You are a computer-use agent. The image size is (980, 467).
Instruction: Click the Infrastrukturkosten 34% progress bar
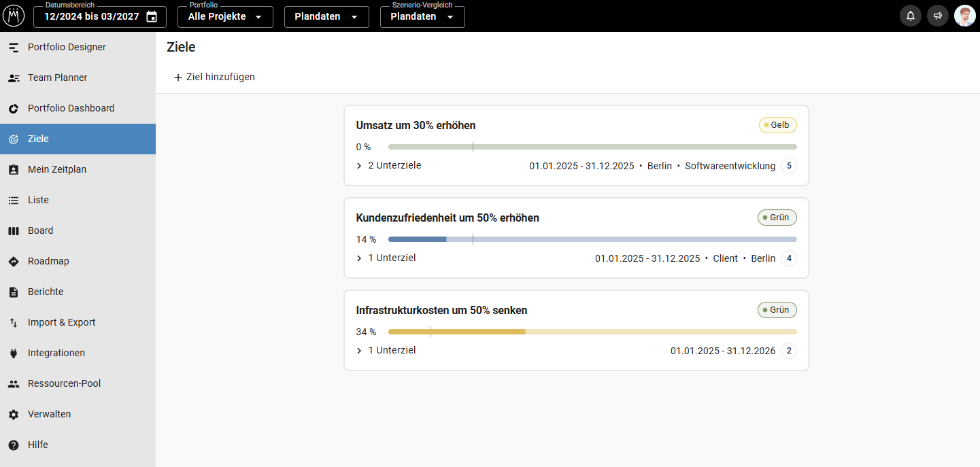coord(592,332)
